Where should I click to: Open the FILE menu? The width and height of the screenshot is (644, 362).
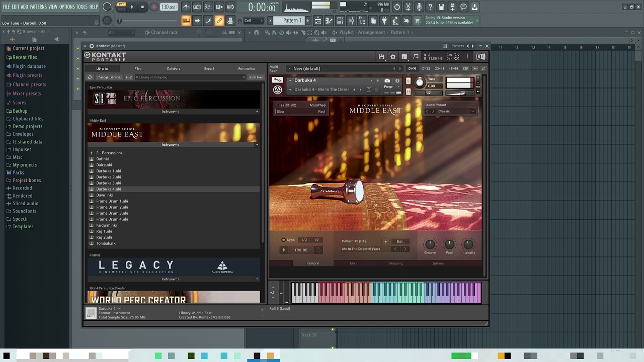[6, 7]
